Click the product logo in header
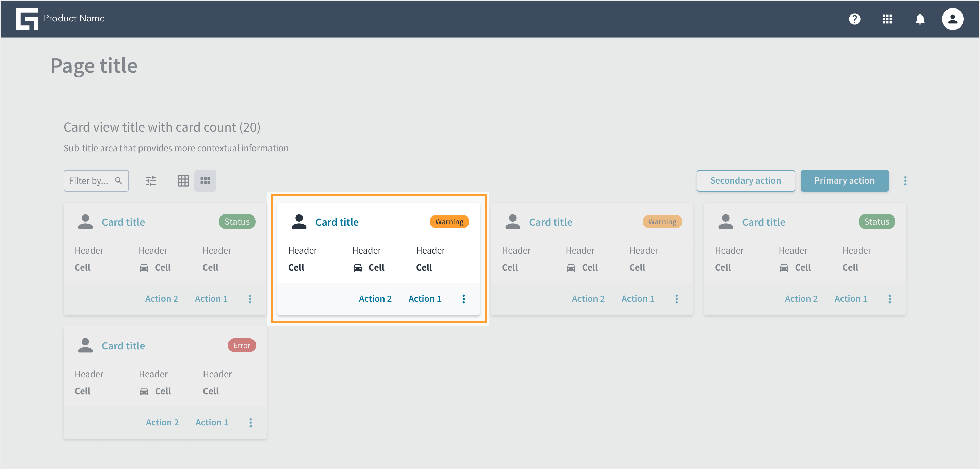The image size is (980, 469). coord(27,19)
